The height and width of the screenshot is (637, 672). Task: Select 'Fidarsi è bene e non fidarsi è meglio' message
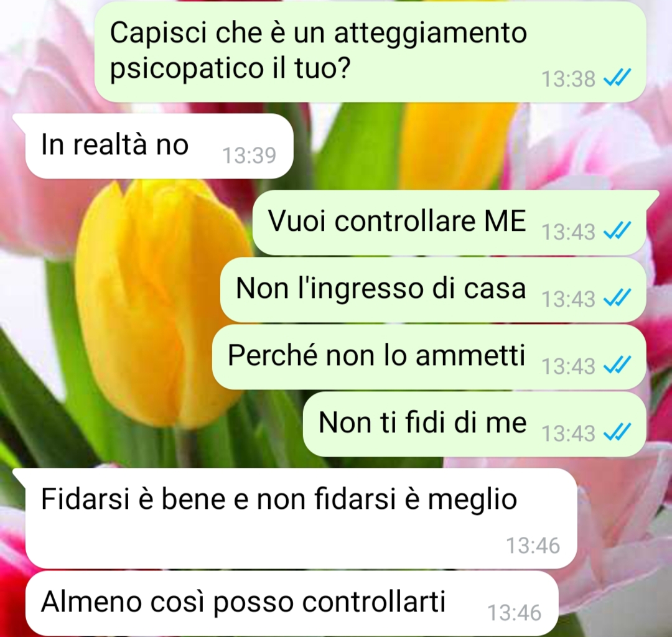pos(301,518)
